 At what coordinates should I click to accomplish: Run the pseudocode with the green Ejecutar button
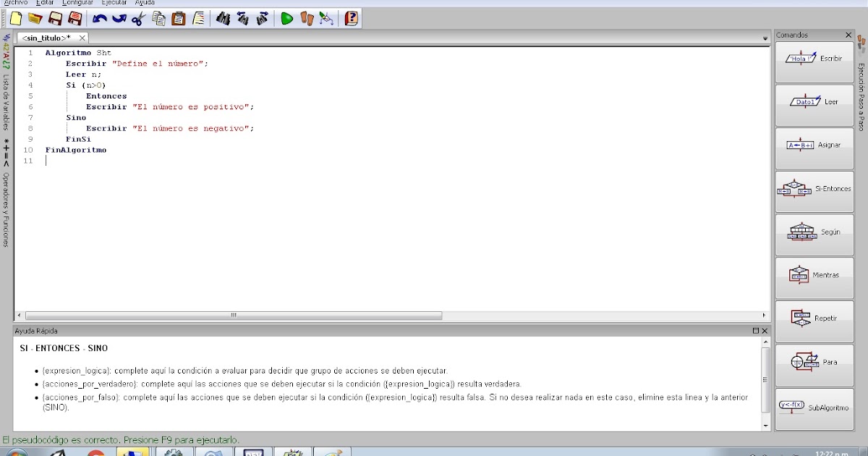287,18
